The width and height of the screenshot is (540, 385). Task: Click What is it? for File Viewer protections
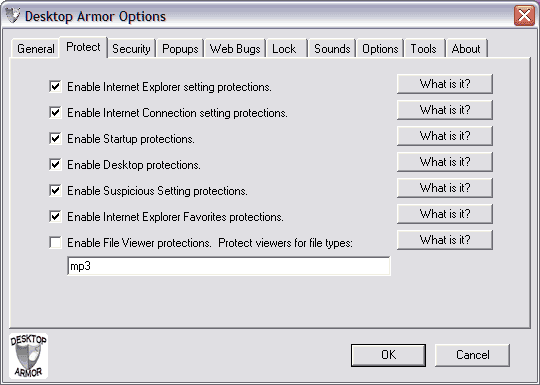(445, 240)
